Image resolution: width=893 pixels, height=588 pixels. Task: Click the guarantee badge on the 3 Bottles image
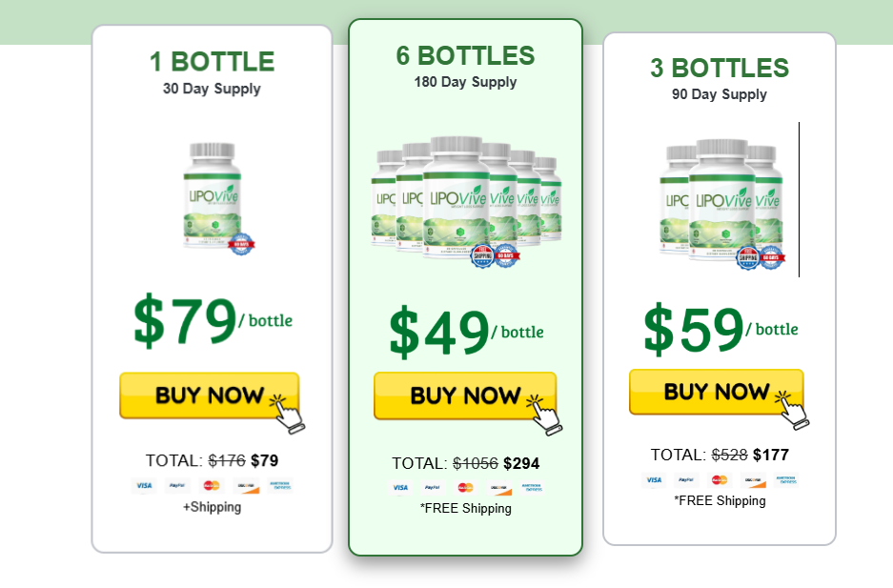pos(772,258)
